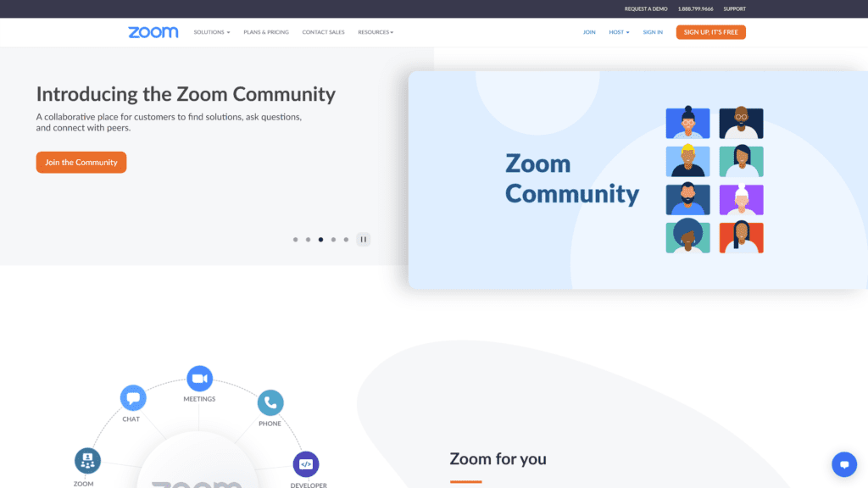The width and height of the screenshot is (868, 488).
Task: Select the fourth carousel dot
Action: tap(333, 240)
